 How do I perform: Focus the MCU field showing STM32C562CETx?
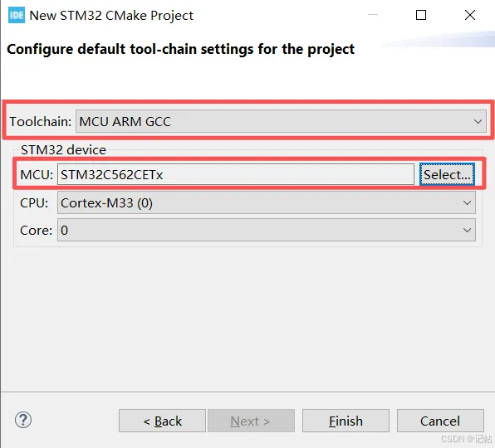(x=236, y=174)
